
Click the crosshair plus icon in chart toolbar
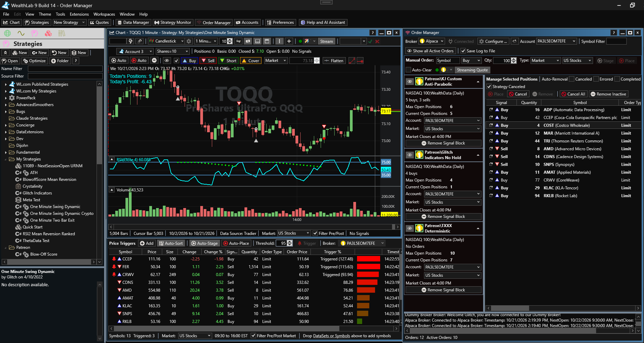point(289,41)
